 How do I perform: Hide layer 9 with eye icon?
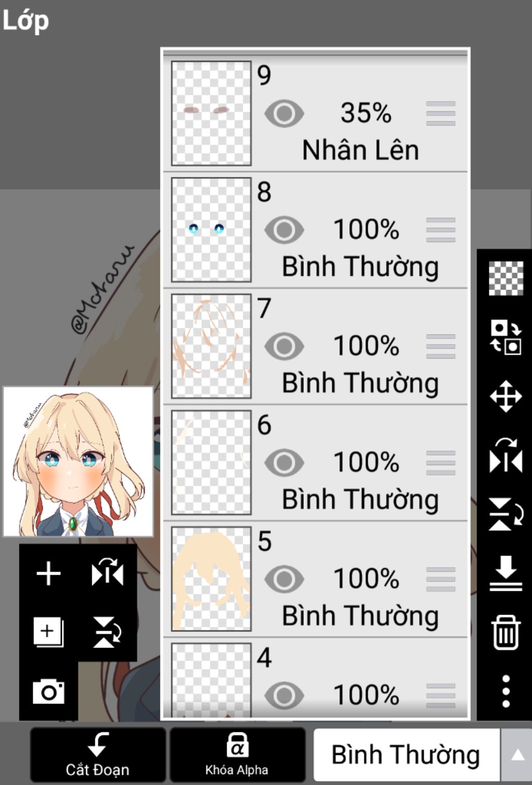pyautogui.click(x=284, y=114)
